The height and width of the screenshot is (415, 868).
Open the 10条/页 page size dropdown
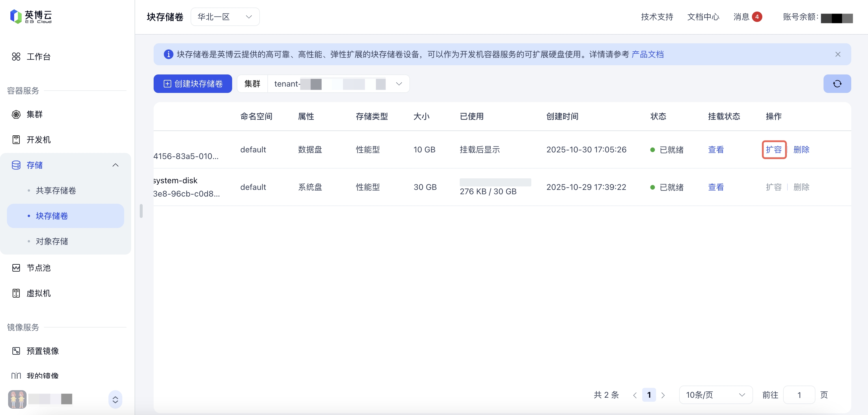715,395
